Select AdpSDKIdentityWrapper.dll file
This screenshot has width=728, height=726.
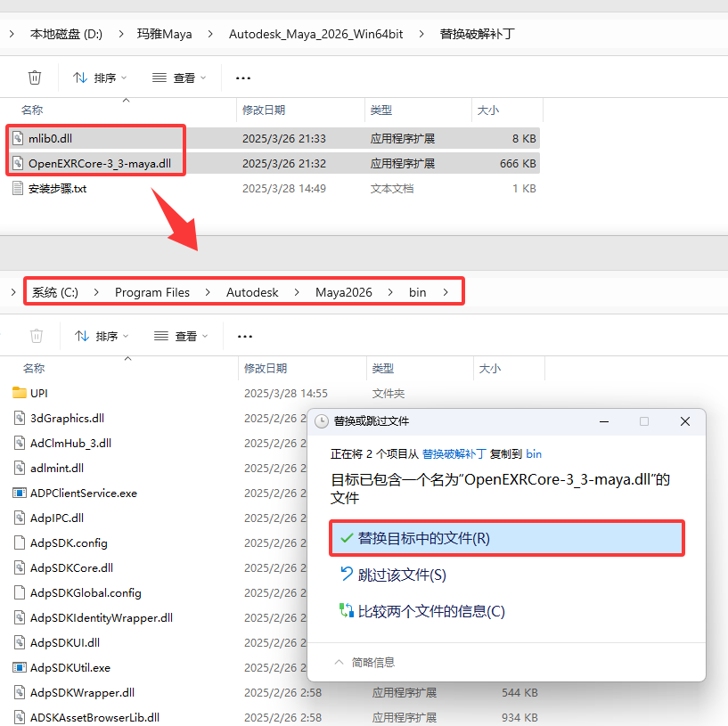coord(102,618)
